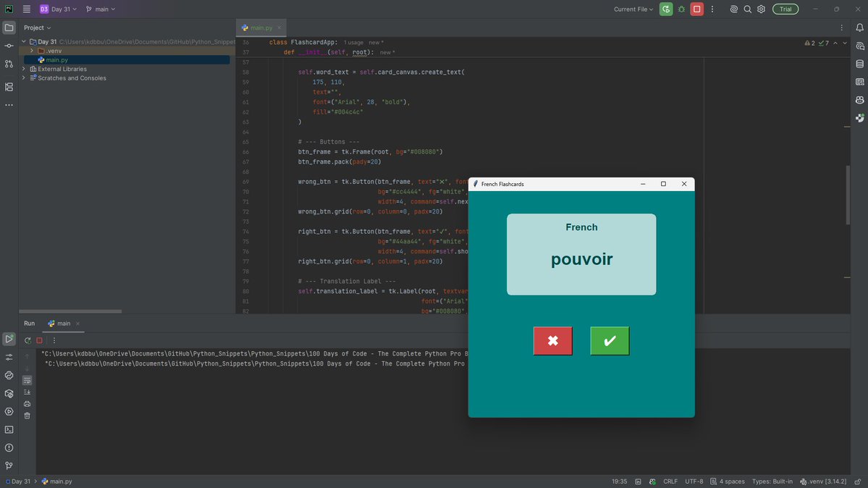The width and height of the screenshot is (868, 488).
Task: Expand Scratches and Consoles node
Action: 24,78
